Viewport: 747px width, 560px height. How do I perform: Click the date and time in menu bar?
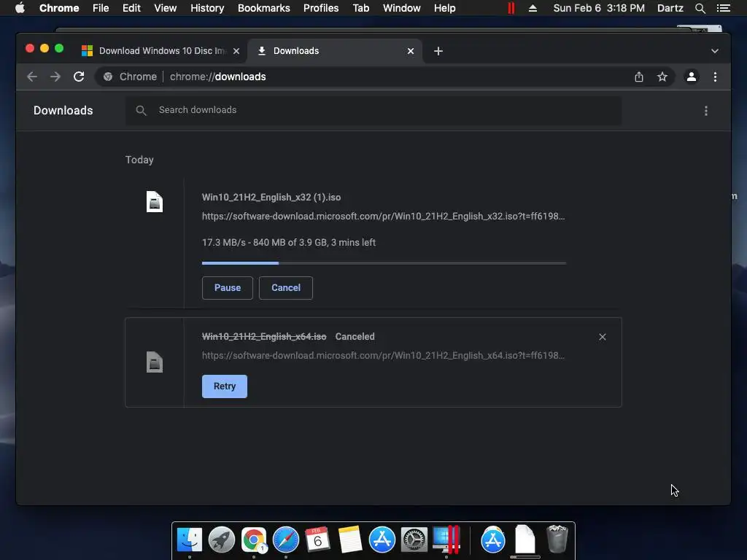pyautogui.click(x=599, y=8)
